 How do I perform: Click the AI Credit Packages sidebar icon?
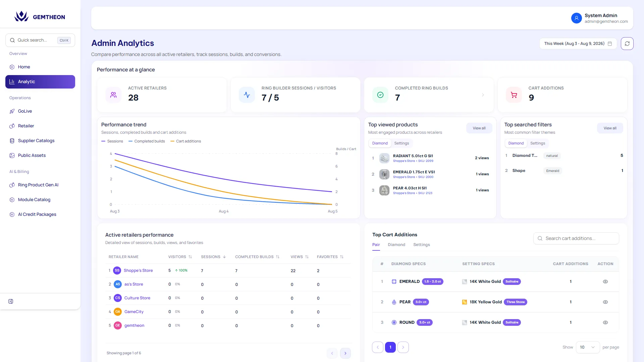click(12, 215)
